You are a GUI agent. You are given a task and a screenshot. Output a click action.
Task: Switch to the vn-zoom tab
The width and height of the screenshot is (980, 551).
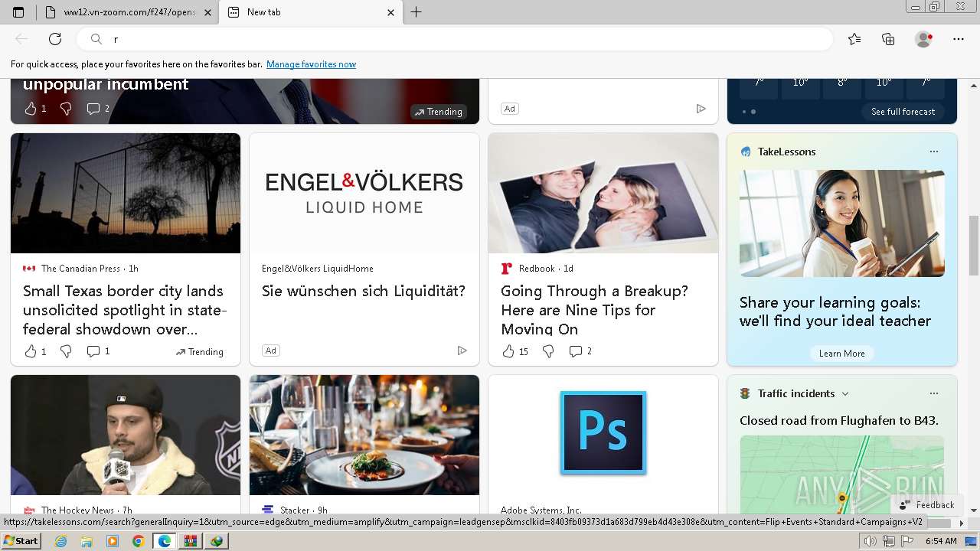(128, 12)
